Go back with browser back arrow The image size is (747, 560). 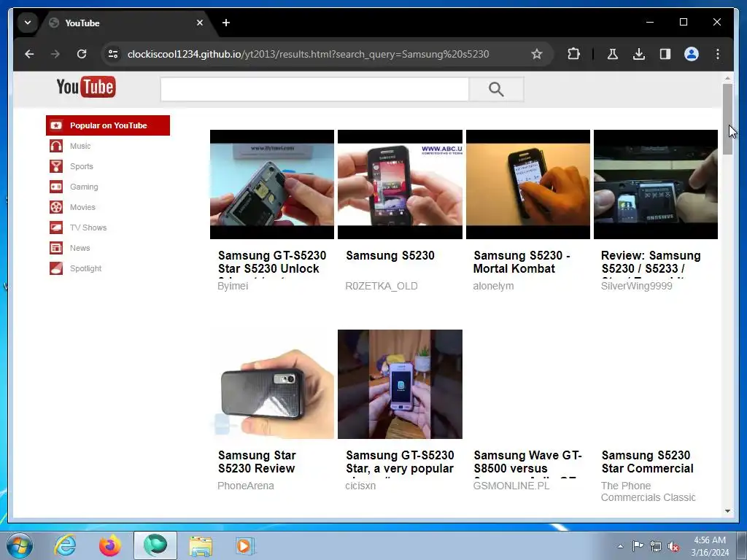tap(29, 54)
